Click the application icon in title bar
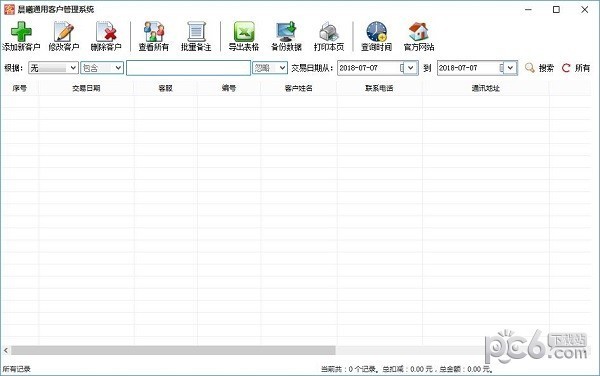This screenshot has height=376, width=600. click(9, 9)
